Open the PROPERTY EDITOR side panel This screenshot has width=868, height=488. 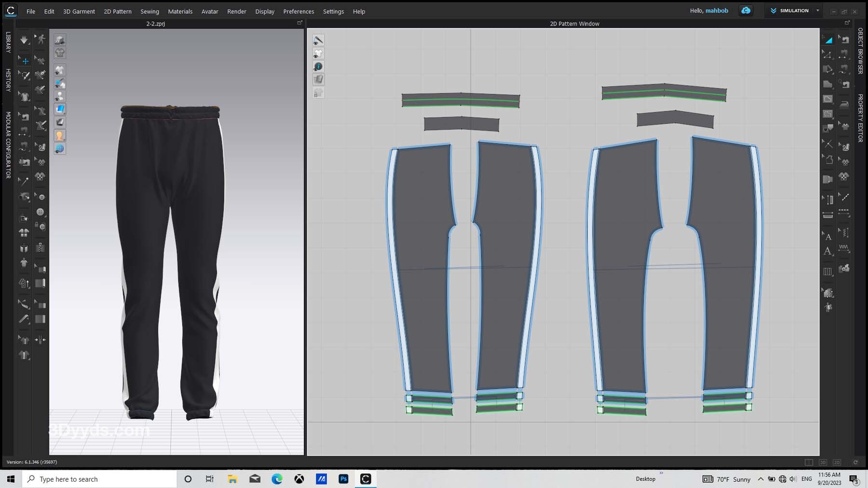(860, 118)
